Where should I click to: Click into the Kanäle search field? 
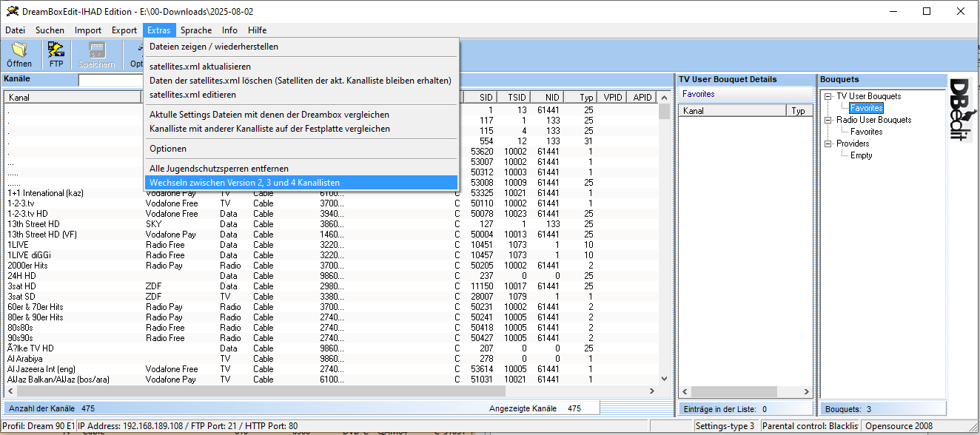(x=110, y=80)
